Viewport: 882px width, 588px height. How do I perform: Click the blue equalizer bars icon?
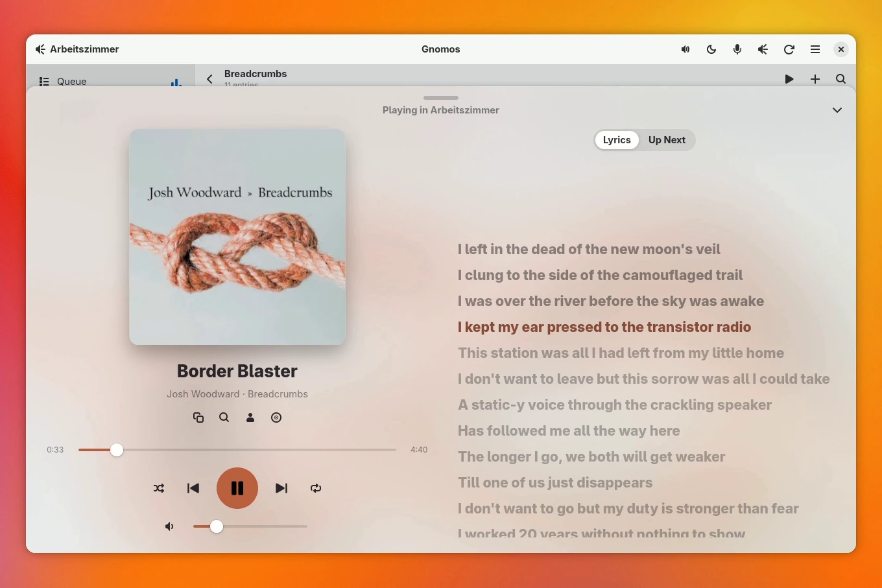coord(176,82)
